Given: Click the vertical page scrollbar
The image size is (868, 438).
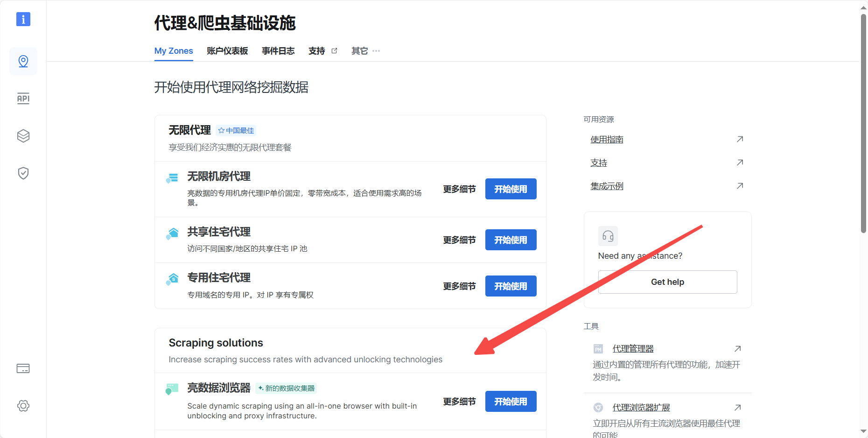Looking at the screenshot, I should click(864, 124).
